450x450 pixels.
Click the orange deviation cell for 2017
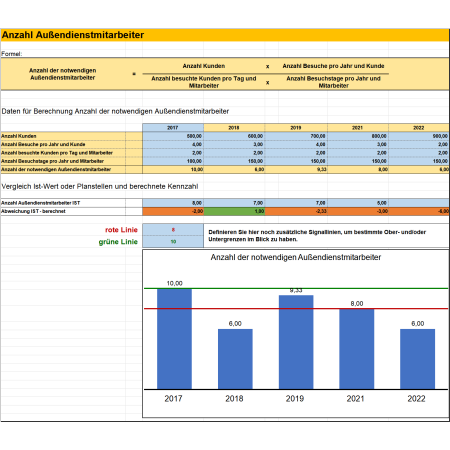(173, 211)
